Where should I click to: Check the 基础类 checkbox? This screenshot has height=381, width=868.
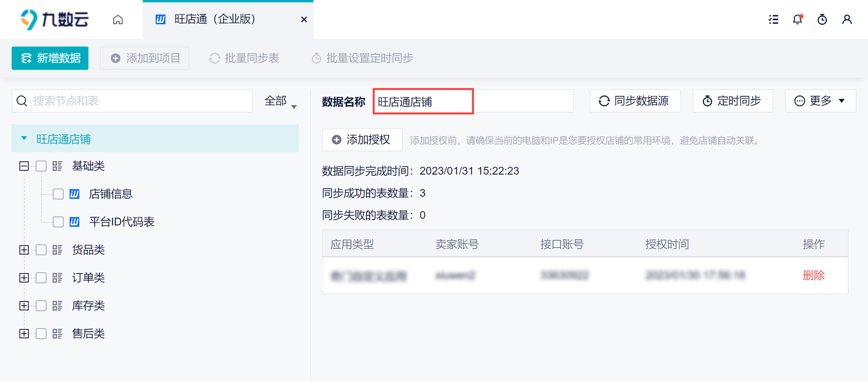(41, 166)
